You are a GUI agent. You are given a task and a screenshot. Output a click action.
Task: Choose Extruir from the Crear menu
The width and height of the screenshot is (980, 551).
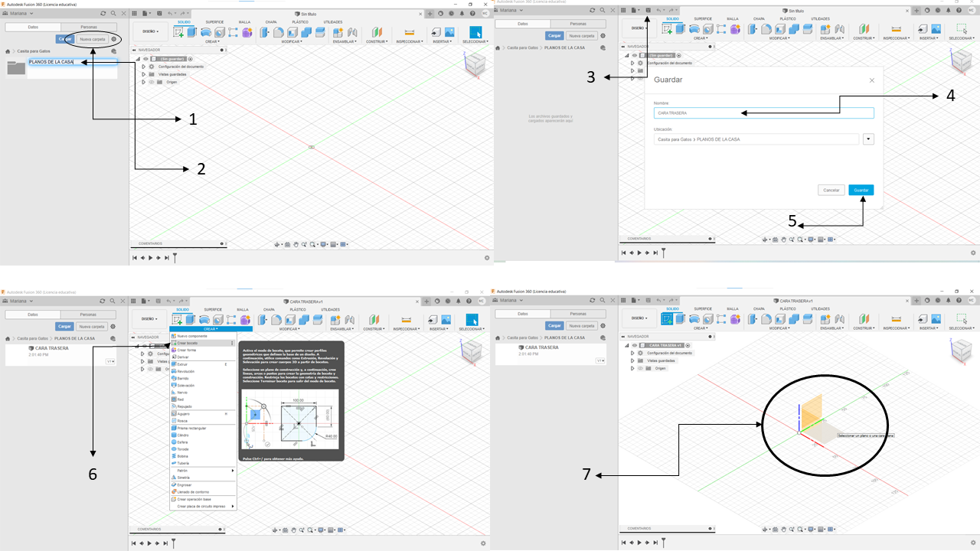click(202, 364)
